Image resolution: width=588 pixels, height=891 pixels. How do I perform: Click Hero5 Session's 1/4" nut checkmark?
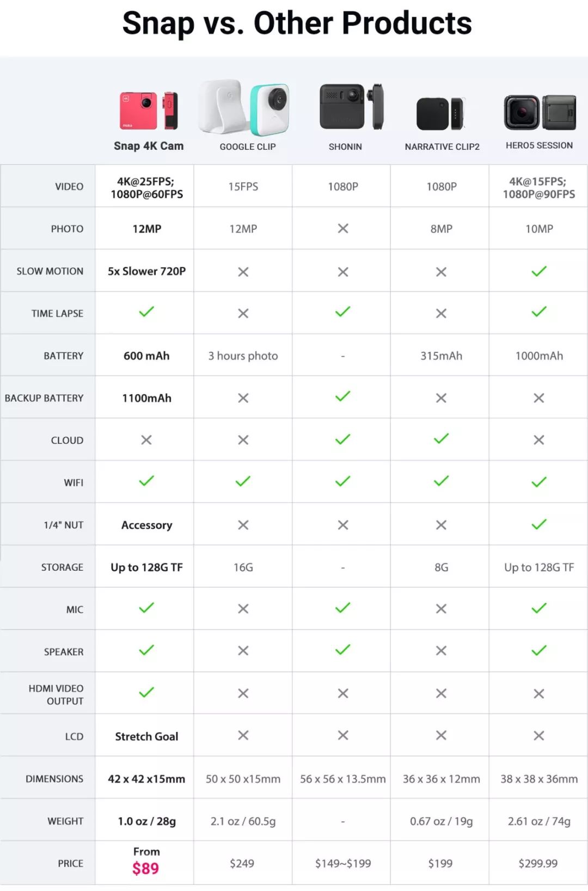(539, 524)
